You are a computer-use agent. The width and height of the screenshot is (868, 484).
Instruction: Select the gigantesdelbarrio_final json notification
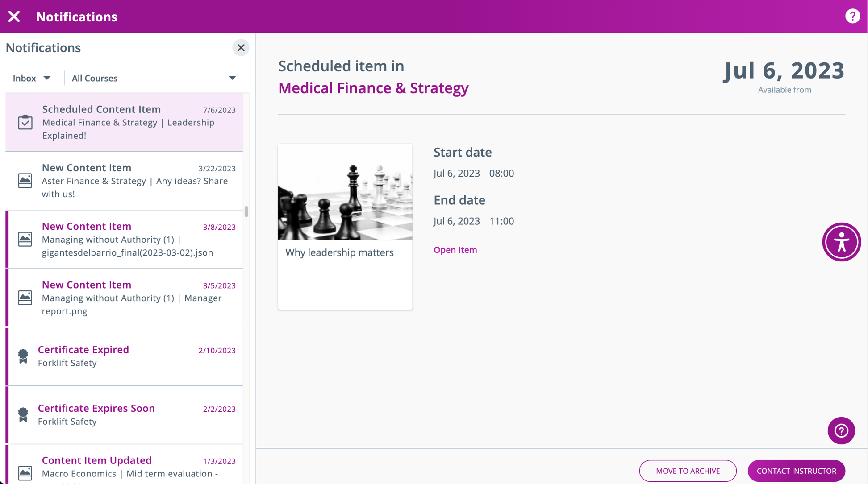(127, 240)
